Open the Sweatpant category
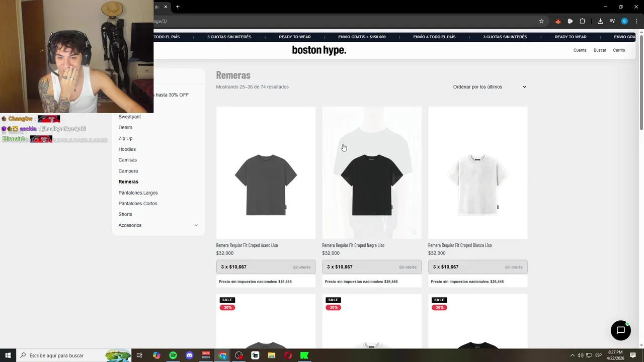This screenshot has width=644, height=362. pyautogui.click(x=129, y=117)
